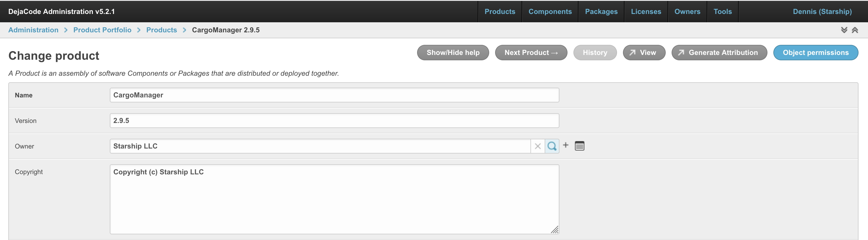Click the View button

click(x=644, y=53)
